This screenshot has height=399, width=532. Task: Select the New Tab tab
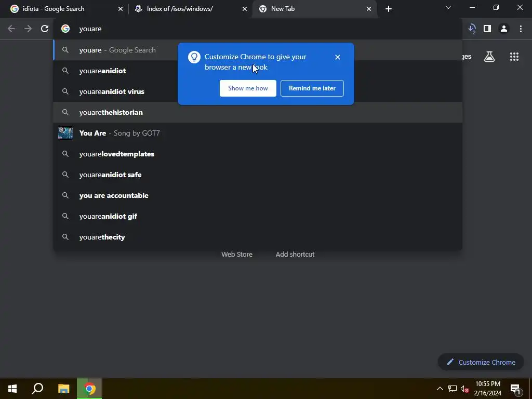pyautogui.click(x=315, y=9)
